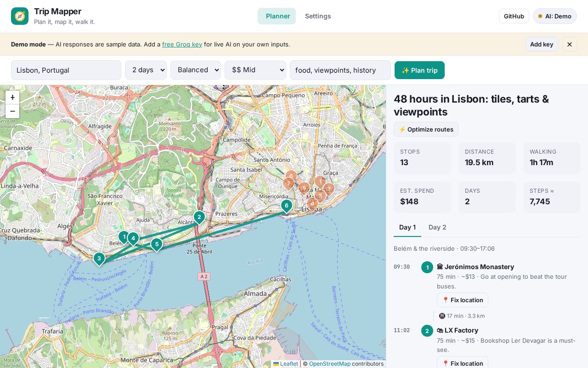Click the Distance 19.5 km stat card
588x368 pixels.
[x=487, y=158]
